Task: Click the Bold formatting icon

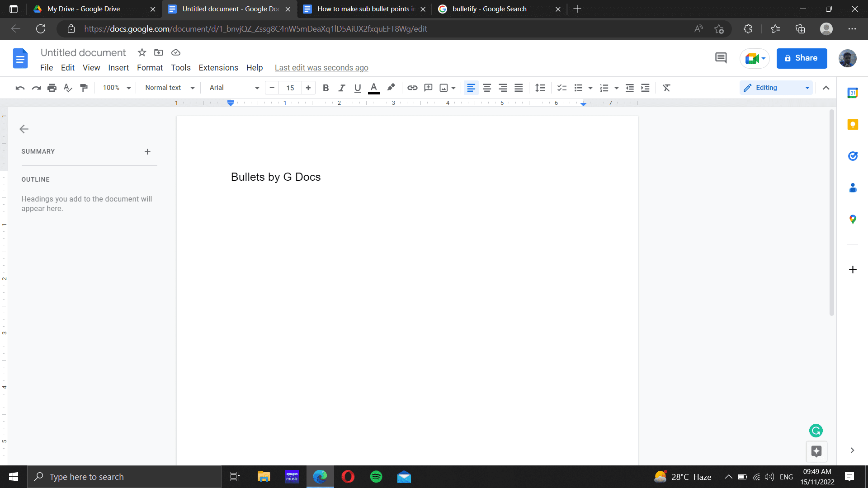Action: coord(325,88)
